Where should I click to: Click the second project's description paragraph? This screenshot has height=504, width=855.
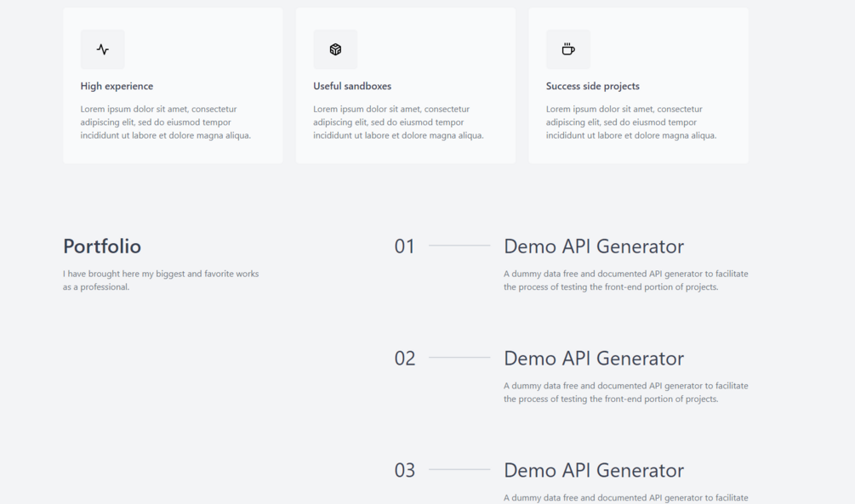626,393
